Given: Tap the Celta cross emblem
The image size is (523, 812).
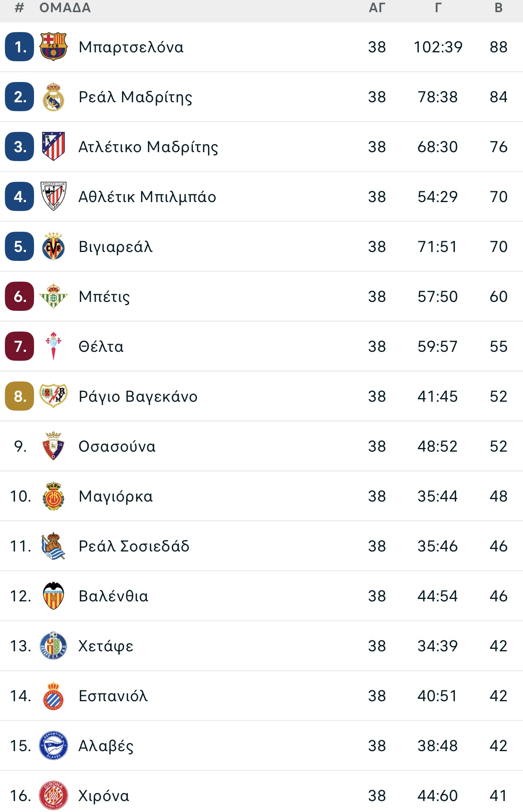Looking at the screenshot, I should [53, 346].
